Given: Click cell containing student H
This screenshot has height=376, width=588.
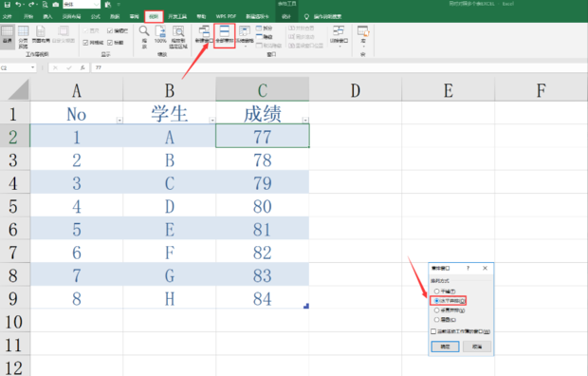Looking at the screenshot, I should pos(170,299).
